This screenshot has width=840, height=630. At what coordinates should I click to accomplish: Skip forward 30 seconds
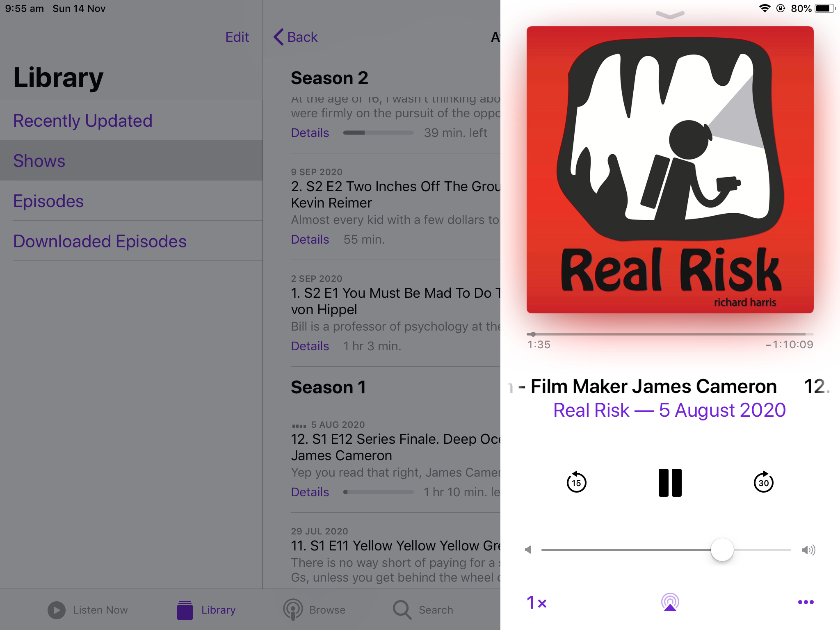click(x=763, y=482)
